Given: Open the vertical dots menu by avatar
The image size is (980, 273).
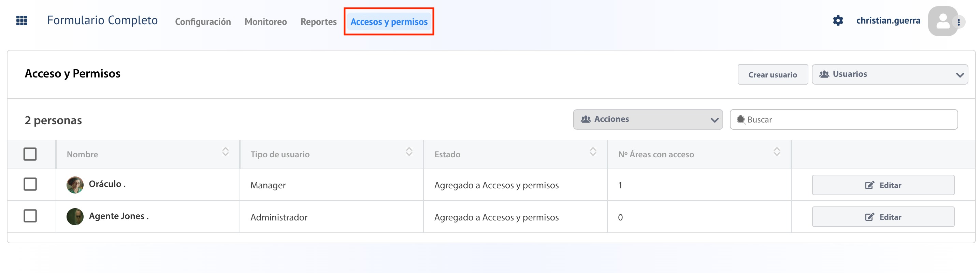Looking at the screenshot, I should (x=959, y=23).
